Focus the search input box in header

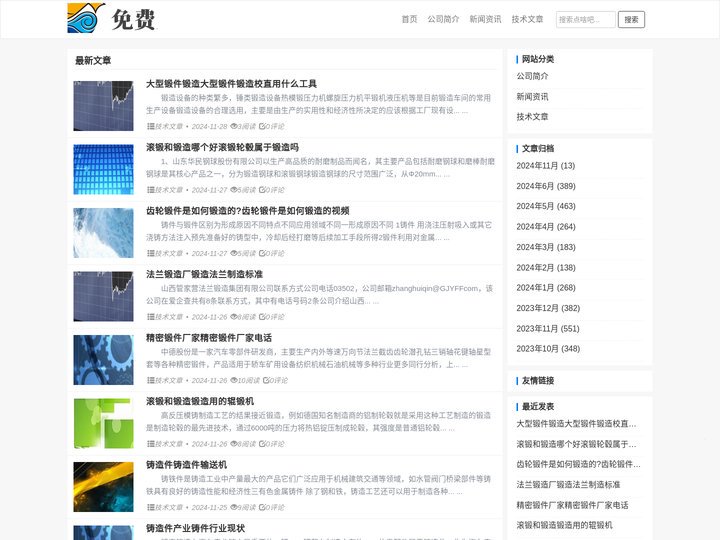[585, 19]
